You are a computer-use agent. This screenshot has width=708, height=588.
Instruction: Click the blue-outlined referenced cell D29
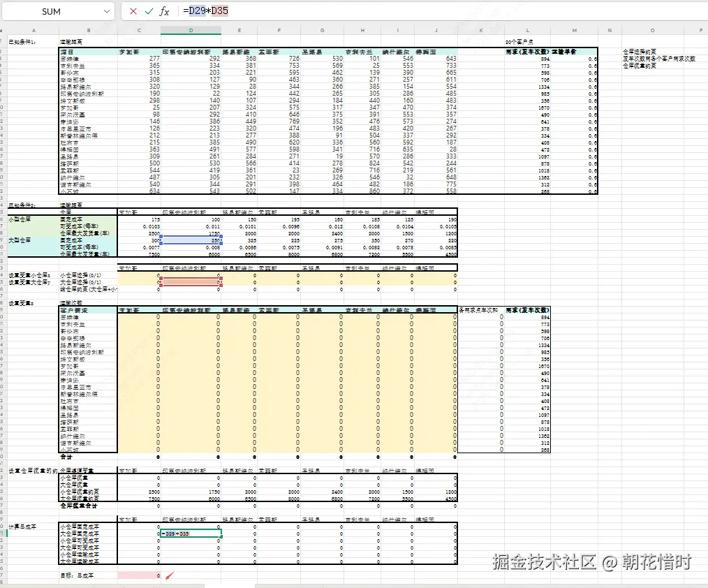pyautogui.click(x=191, y=240)
